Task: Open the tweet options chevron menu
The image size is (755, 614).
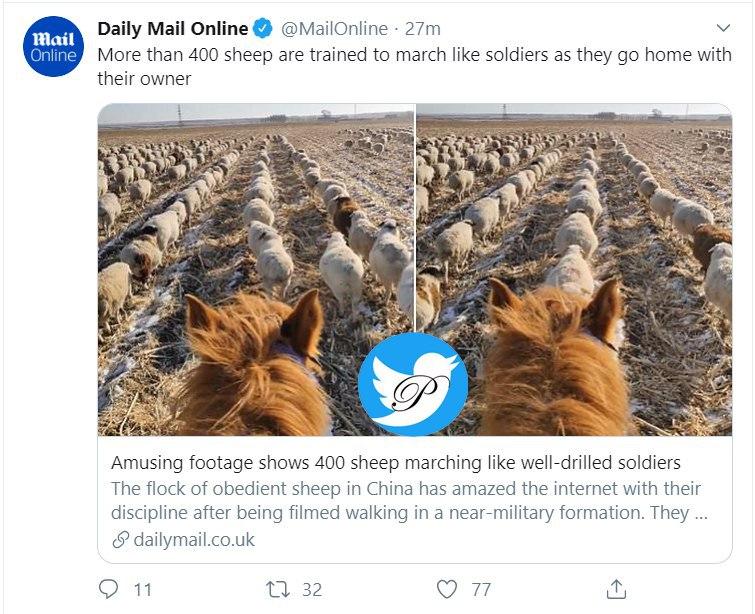Action: pos(723,28)
